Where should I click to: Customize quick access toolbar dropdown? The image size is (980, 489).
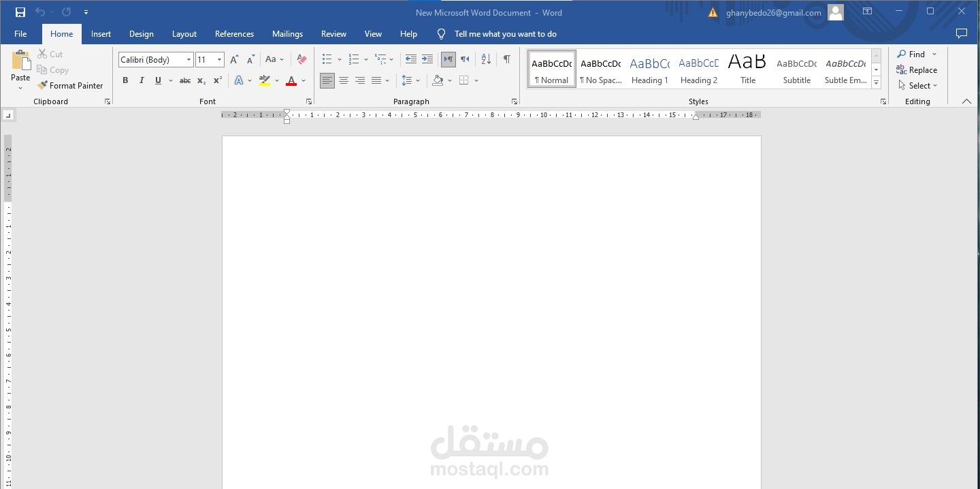(x=86, y=12)
